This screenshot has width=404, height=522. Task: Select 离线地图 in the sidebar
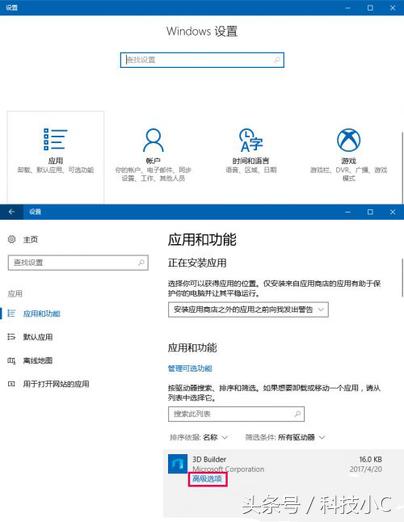click(38, 360)
